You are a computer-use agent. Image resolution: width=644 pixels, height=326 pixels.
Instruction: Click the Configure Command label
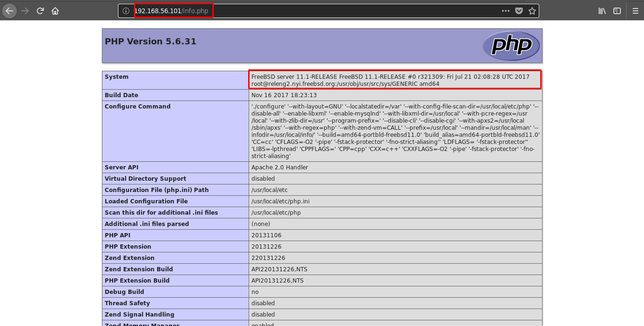pyautogui.click(x=138, y=107)
